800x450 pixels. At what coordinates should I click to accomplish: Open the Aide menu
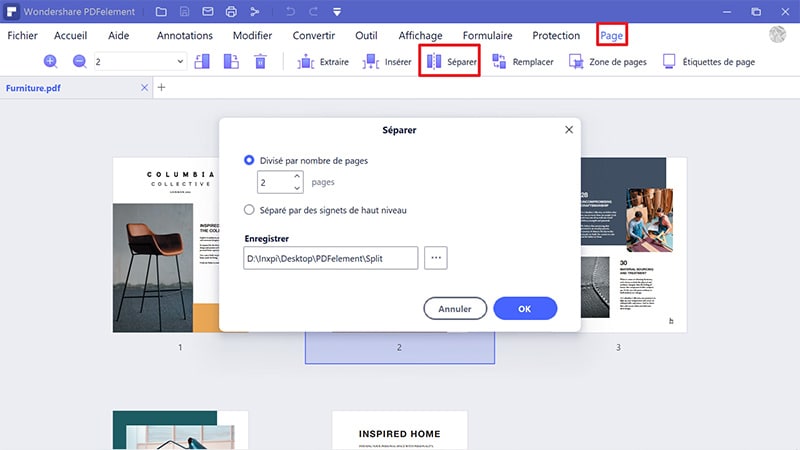click(118, 36)
